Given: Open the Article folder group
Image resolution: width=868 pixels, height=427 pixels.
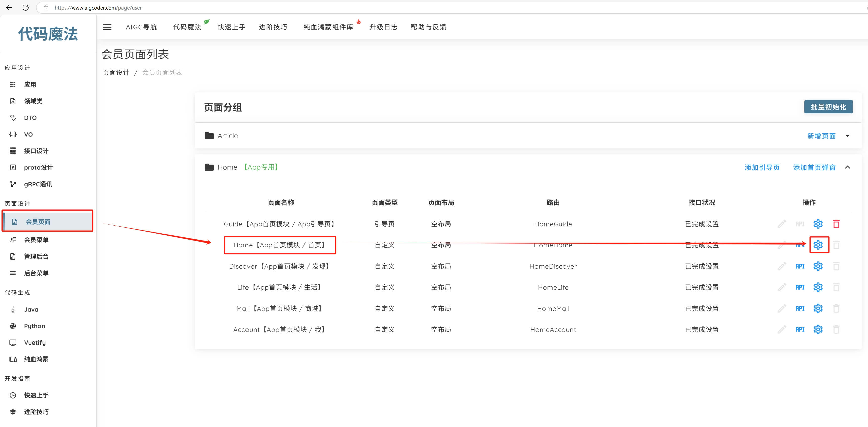Looking at the screenshot, I should 227,136.
